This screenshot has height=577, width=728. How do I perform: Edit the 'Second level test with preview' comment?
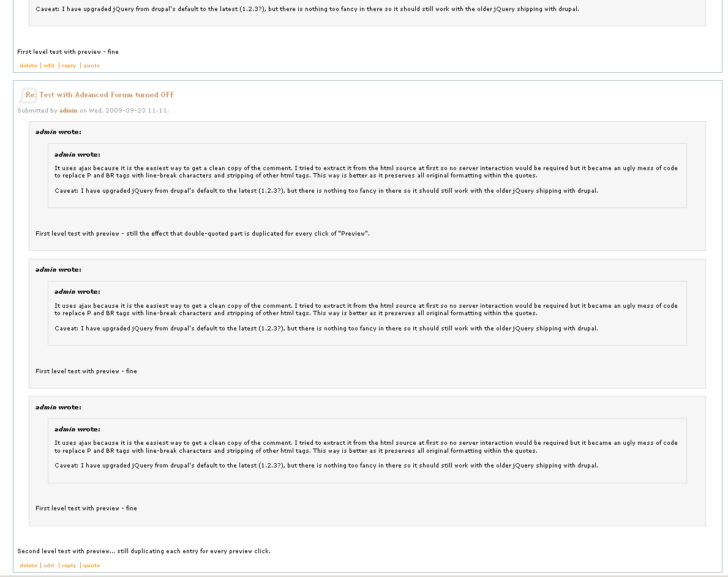point(49,565)
